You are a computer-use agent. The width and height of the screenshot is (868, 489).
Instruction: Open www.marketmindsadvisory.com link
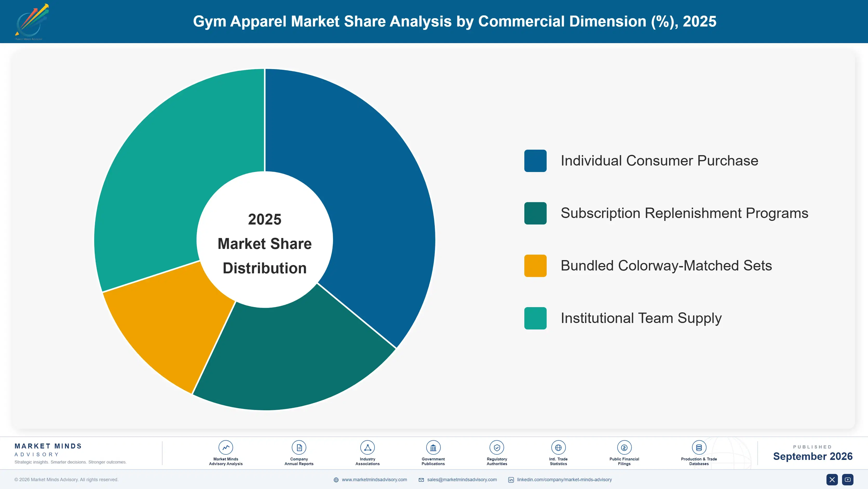click(374, 480)
